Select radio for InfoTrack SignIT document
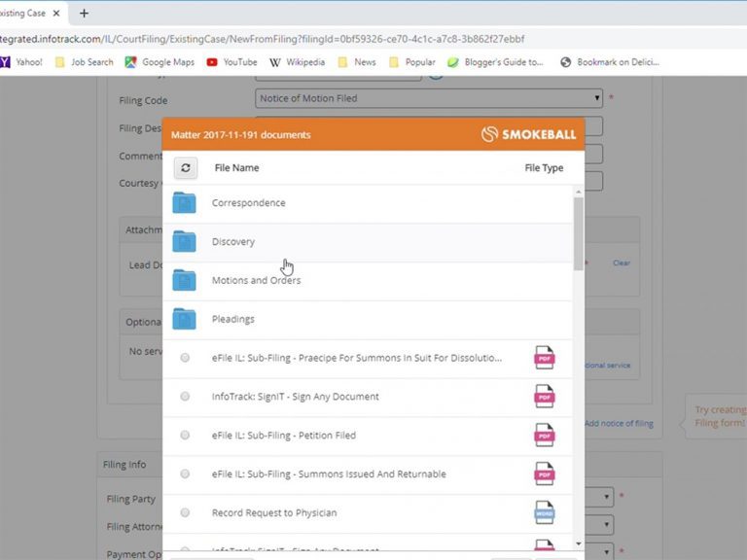The width and height of the screenshot is (747, 560). (x=185, y=397)
